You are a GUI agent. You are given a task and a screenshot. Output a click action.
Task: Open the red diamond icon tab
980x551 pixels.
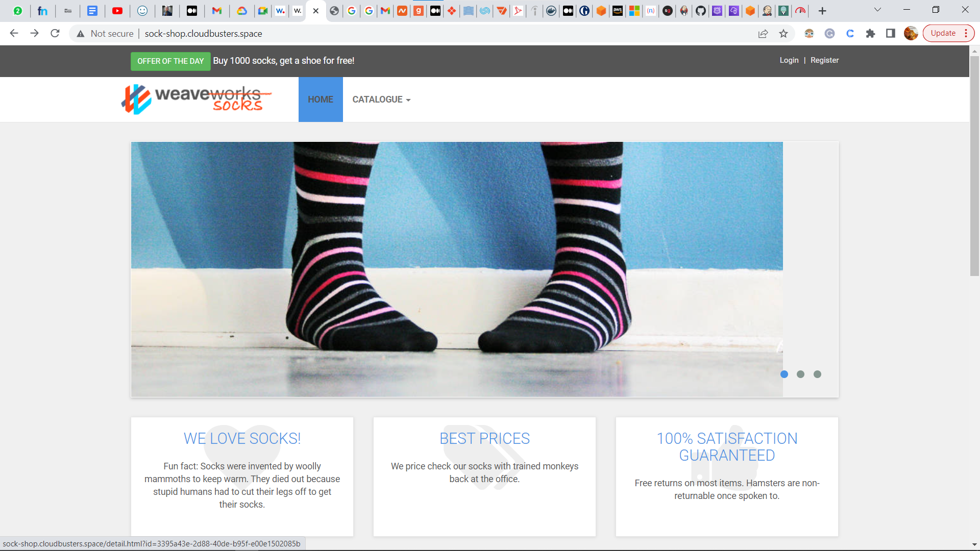452,11
